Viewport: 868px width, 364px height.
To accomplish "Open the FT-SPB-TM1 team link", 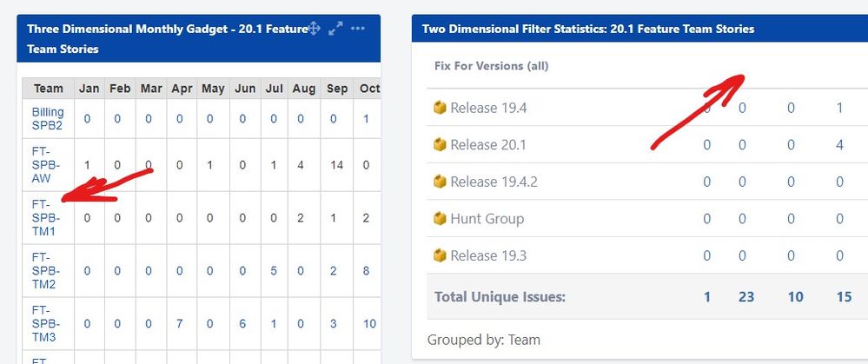I will [x=46, y=217].
